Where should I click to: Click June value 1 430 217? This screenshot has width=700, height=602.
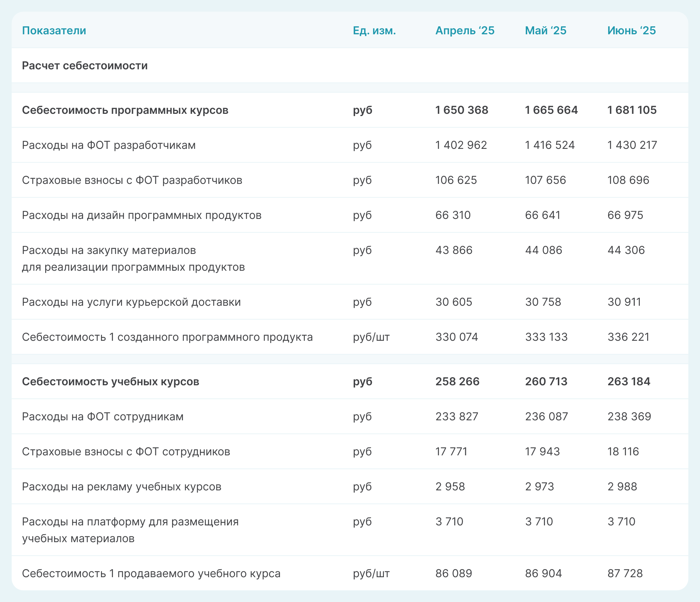pyautogui.click(x=632, y=145)
